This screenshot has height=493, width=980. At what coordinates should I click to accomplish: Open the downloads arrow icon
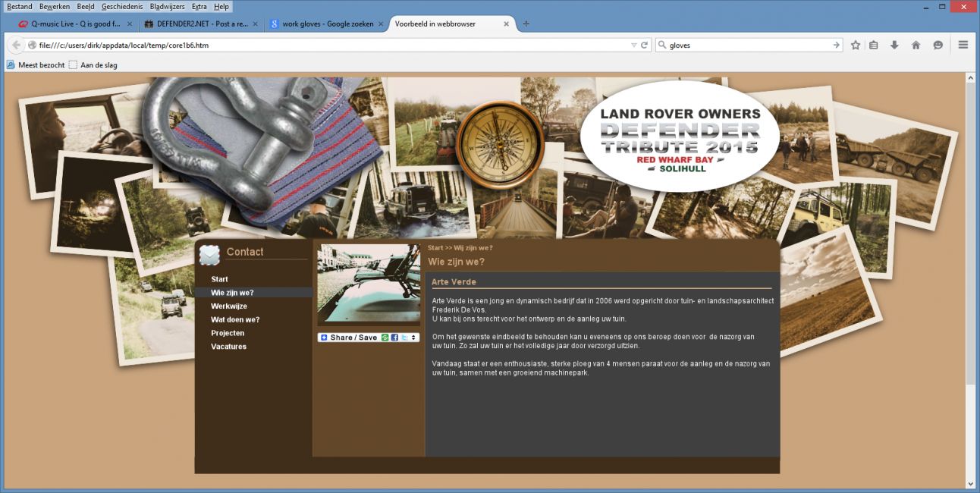coord(894,46)
